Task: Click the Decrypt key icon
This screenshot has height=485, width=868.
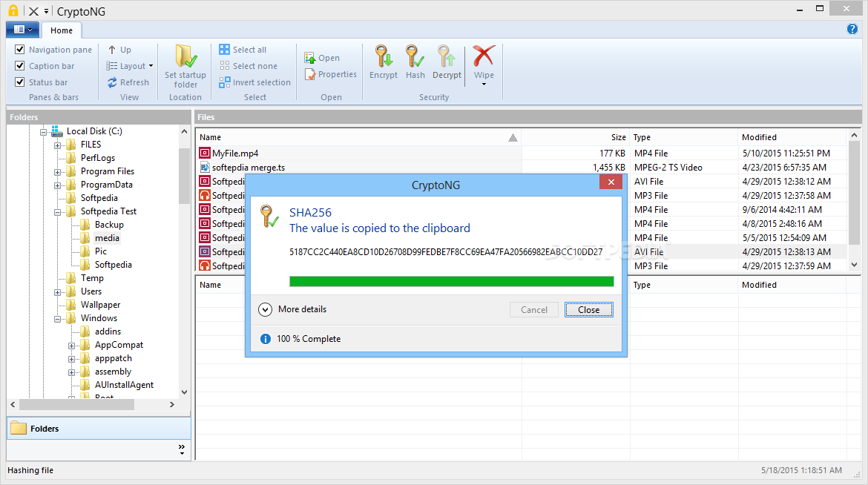Action: [x=446, y=56]
